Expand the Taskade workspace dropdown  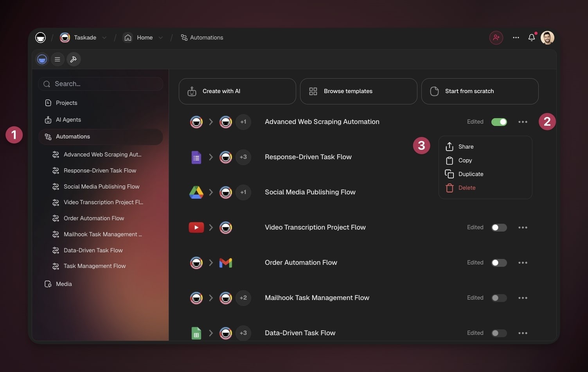coord(104,38)
